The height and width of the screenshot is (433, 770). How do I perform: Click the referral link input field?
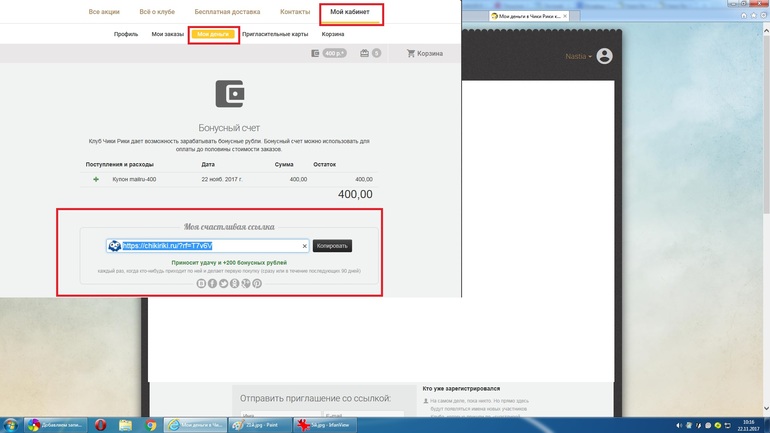[210, 246]
